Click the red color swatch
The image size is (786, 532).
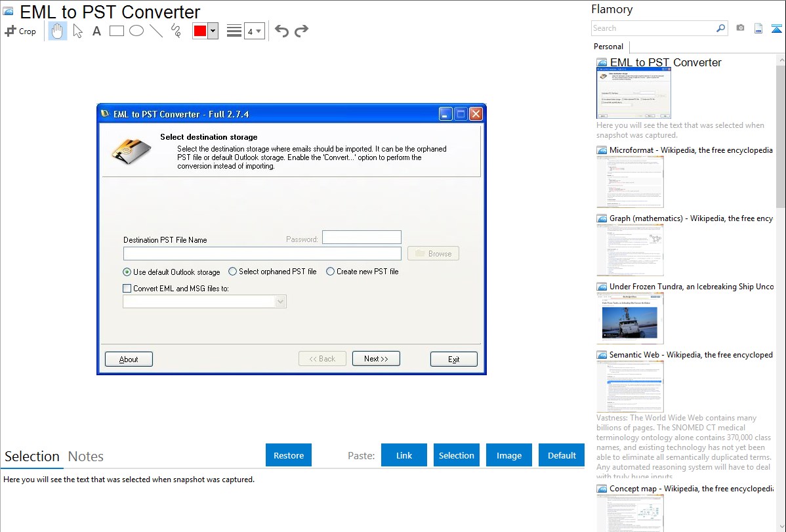200,31
